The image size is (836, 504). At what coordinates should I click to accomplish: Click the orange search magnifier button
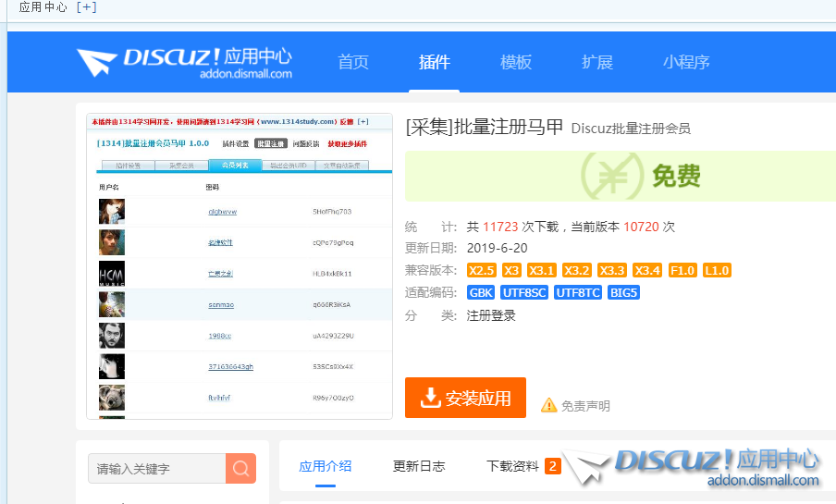pyautogui.click(x=240, y=469)
